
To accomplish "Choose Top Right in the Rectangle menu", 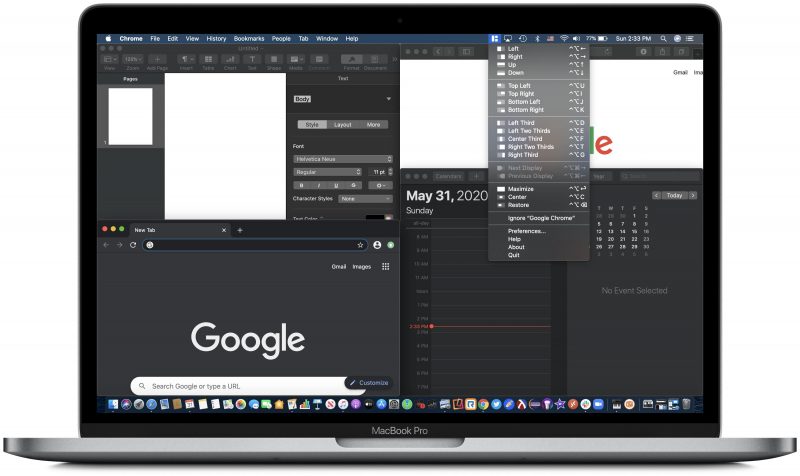I will tap(539, 94).
